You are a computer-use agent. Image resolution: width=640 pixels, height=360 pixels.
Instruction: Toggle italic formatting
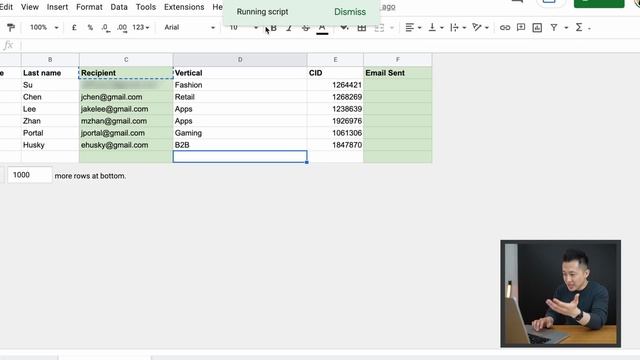click(289, 27)
